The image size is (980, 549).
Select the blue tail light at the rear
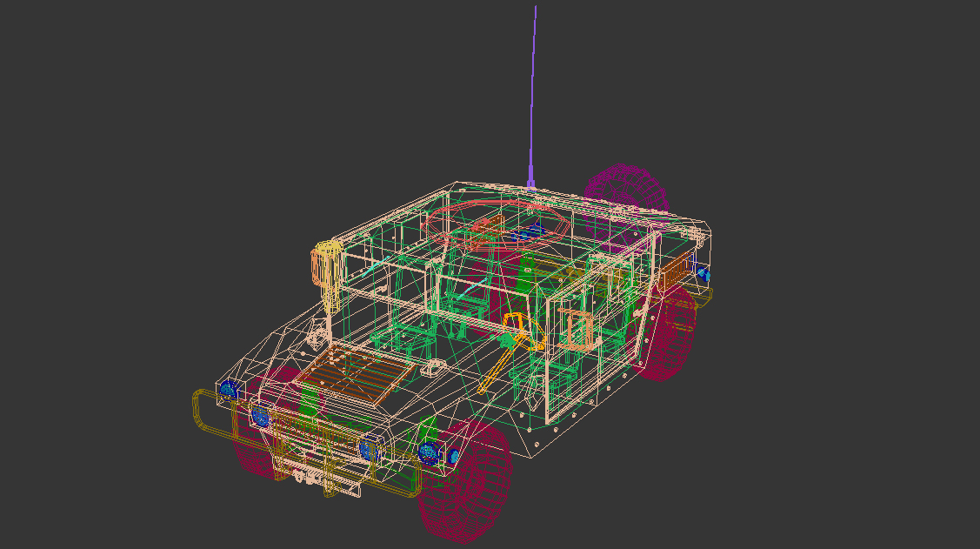point(703,273)
